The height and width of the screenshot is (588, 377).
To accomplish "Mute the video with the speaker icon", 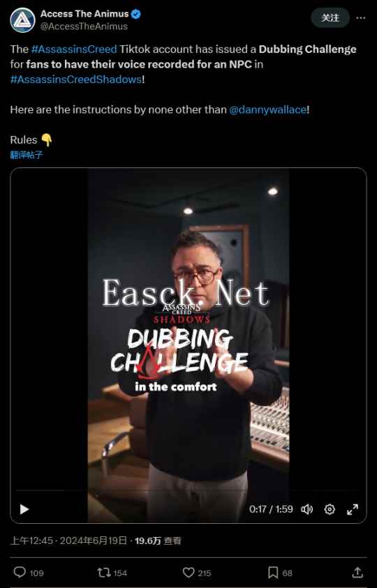I will pos(306,509).
